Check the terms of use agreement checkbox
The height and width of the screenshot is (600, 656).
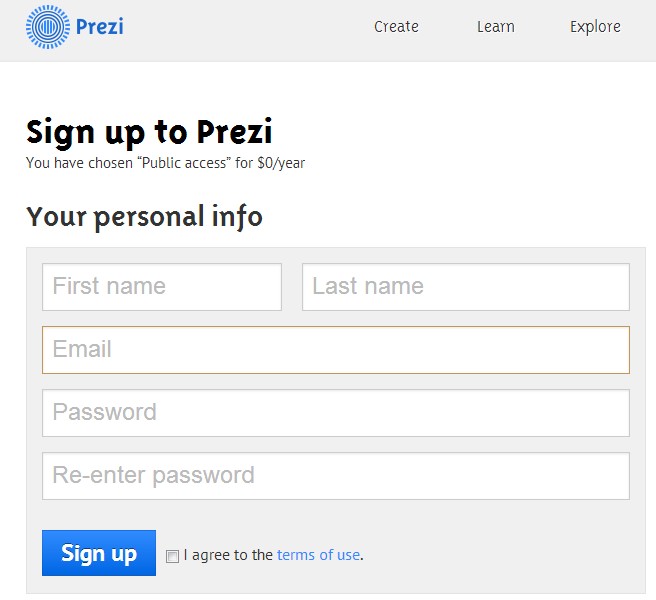(172, 556)
